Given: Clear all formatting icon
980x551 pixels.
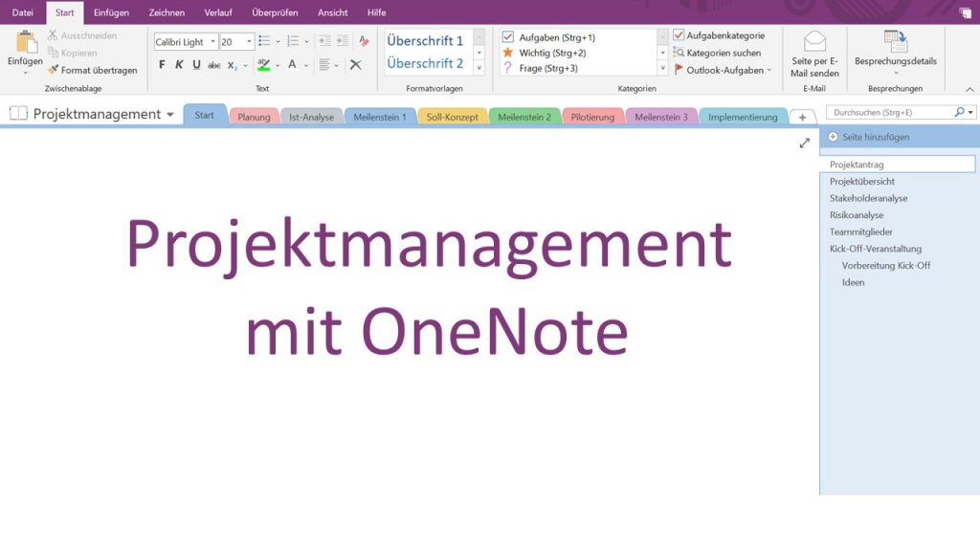Looking at the screenshot, I should [x=364, y=41].
